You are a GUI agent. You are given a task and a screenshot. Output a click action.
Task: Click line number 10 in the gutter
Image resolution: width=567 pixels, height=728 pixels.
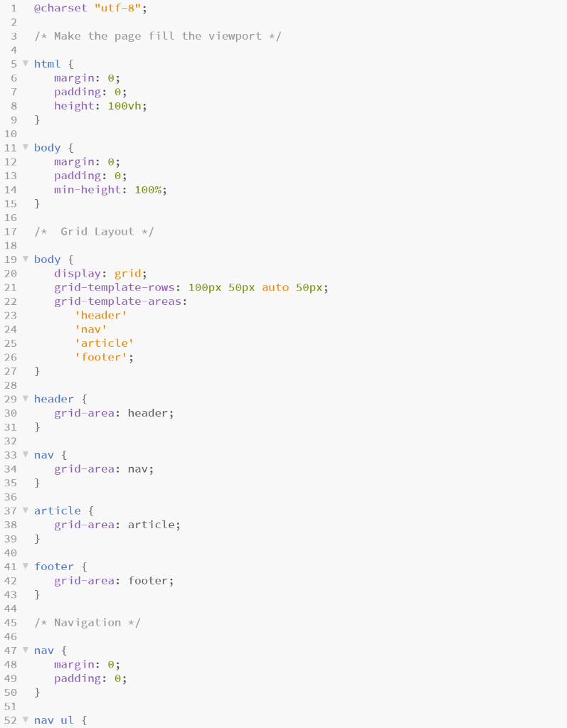coord(11,134)
